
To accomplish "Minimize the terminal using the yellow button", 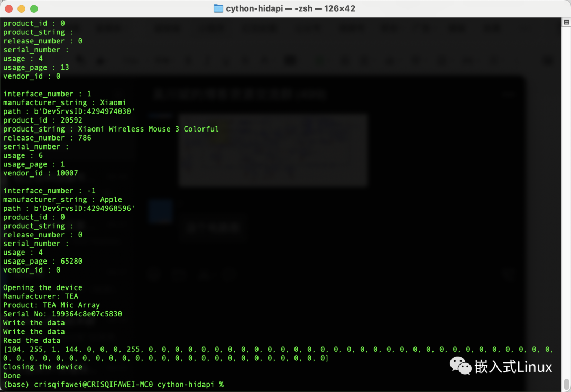I will pyautogui.click(x=22, y=9).
